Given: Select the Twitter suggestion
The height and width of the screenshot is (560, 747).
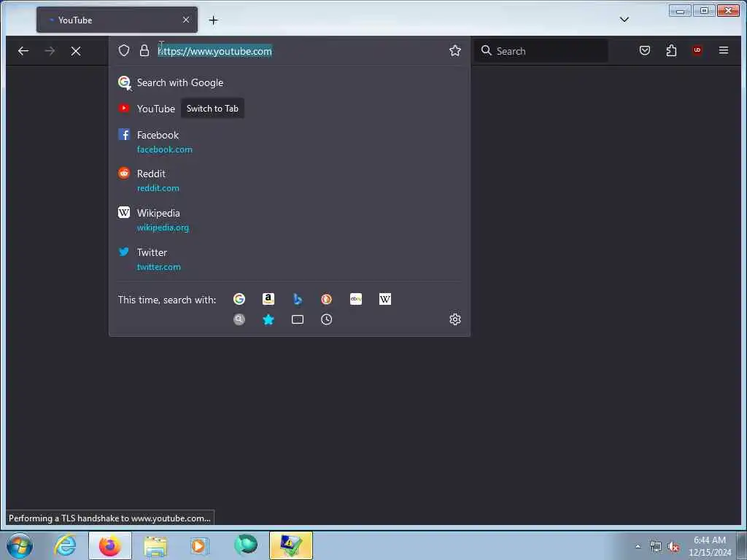Looking at the screenshot, I should (289, 260).
